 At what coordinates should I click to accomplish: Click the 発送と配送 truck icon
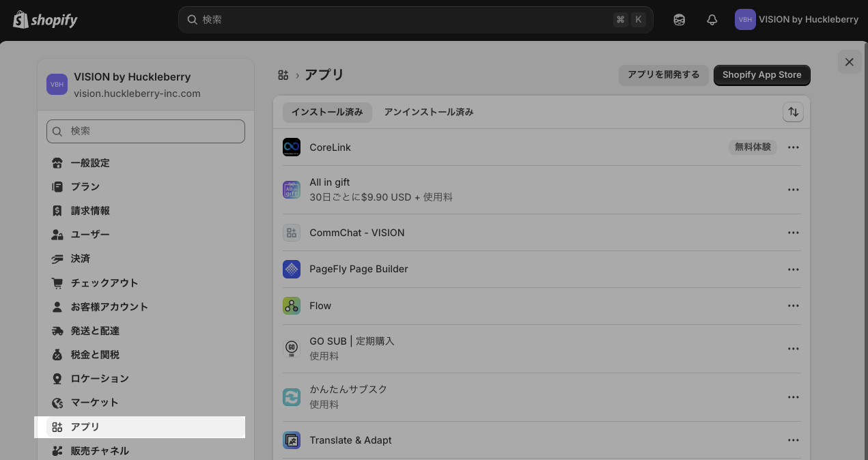pyautogui.click(x=57, y=331)
